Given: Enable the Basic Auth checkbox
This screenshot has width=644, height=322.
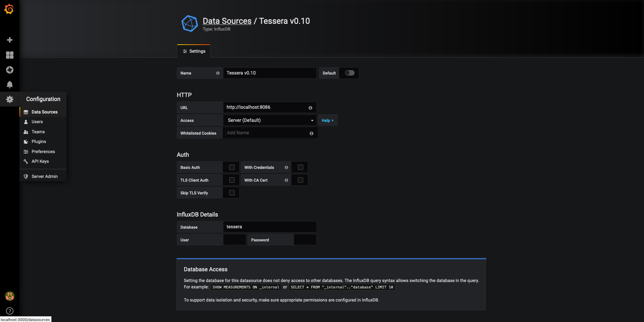Looking at the screenshot, I should [x=232, y=167].
